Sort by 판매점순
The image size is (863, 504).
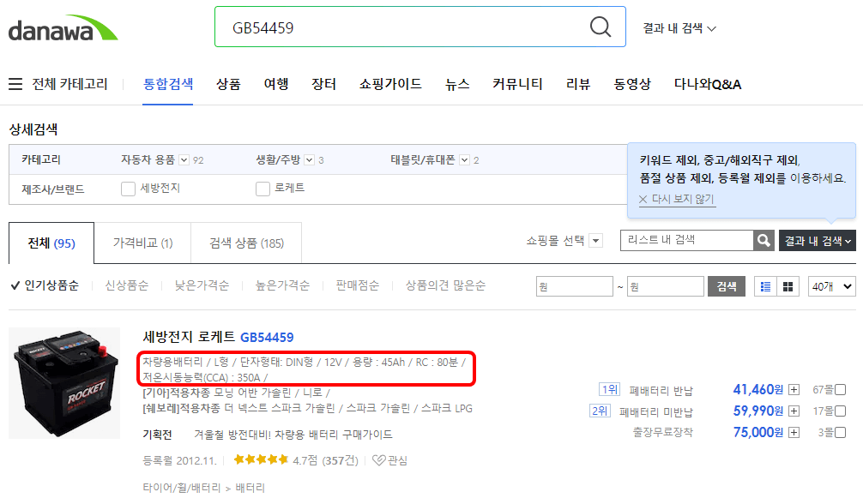(357, 285)
